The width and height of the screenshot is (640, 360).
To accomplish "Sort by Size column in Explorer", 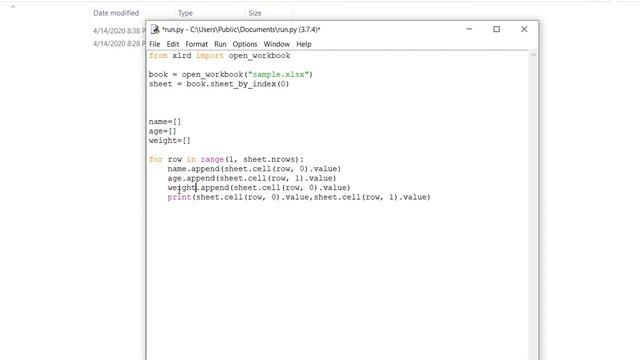I will point(255,13).
